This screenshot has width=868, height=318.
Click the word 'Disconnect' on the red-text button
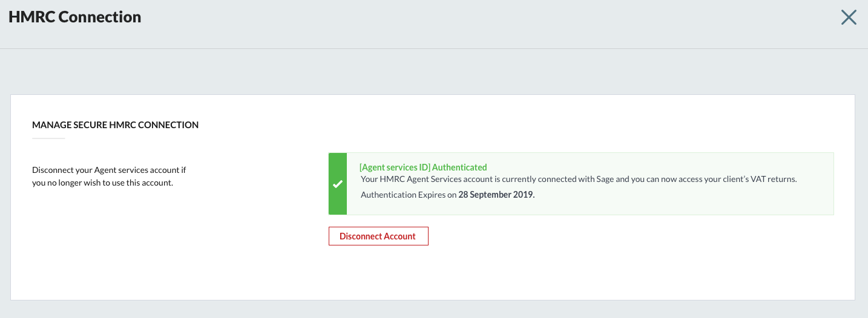click(x=361, y=236)
